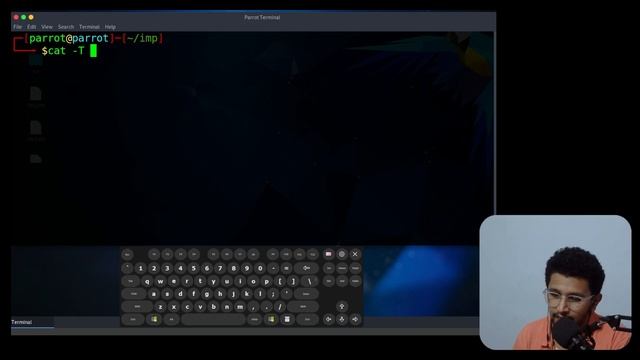Tap the 'c' key
This screenshot has height=360, width=640.
[187, 307]
